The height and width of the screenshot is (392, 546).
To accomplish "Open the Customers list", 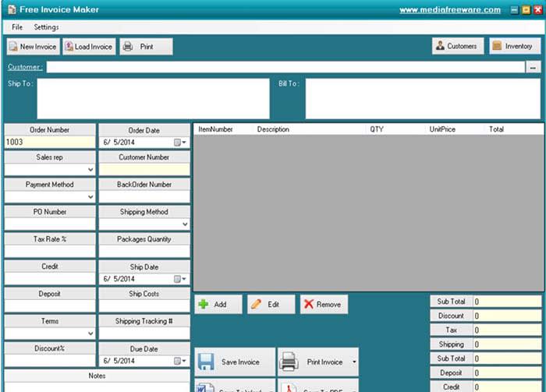I will coord(458,46).
